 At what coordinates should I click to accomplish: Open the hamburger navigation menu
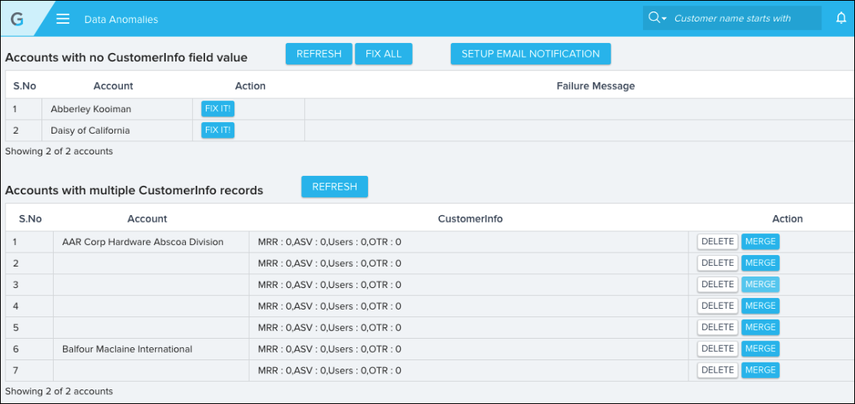pyautogui.click(x=63, y=19)
